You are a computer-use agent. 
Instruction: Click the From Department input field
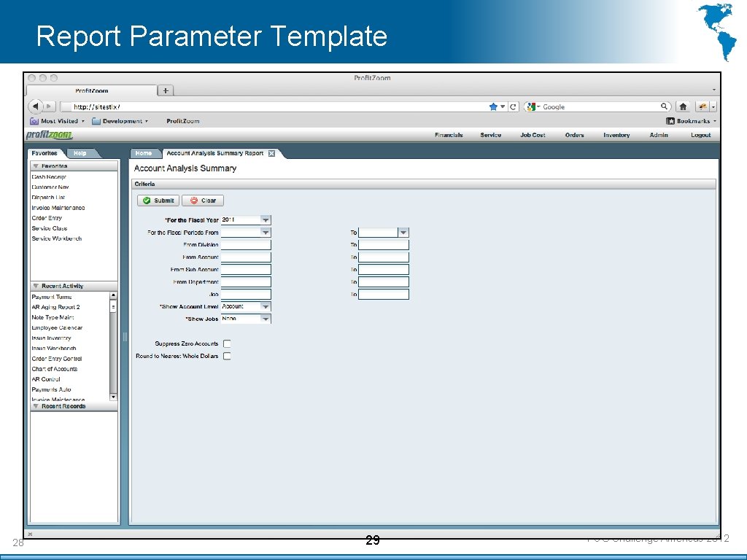click(246, 282)
